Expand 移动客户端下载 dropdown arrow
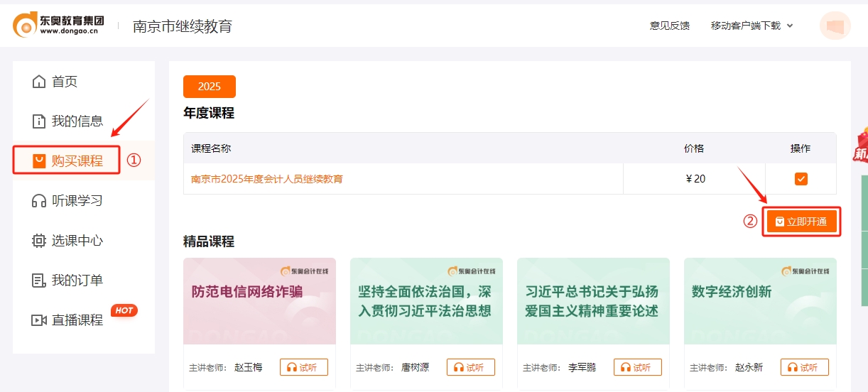 click(x=790, y=26)
